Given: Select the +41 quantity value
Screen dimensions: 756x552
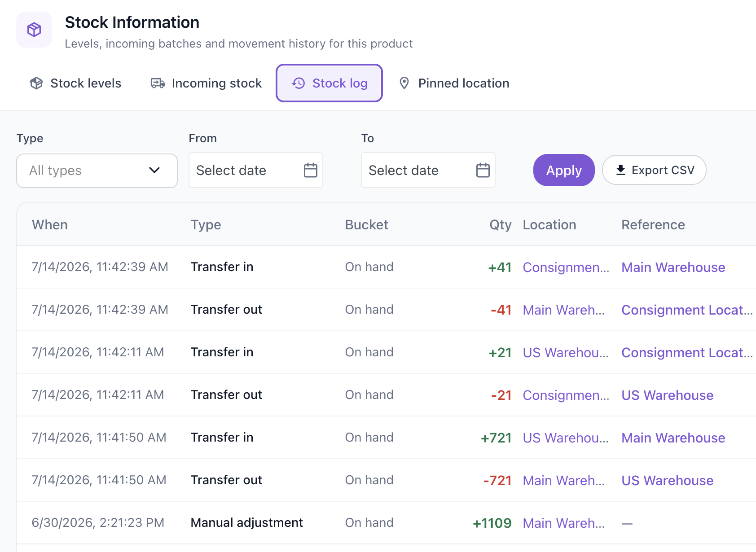Looking at the screenshot, I should pyautogui.click(x=500, y=267).
